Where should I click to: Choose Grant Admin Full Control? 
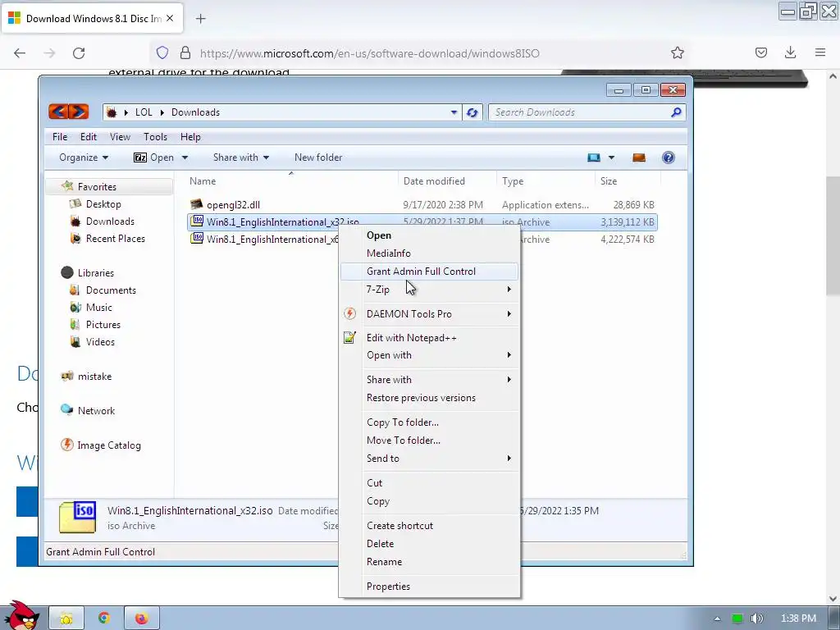(430, 271)
